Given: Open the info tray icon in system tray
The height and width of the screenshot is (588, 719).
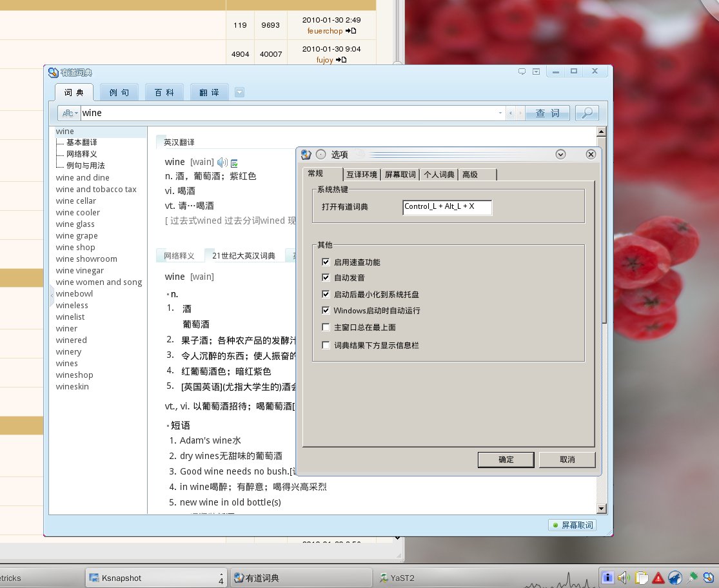Looking at the screenshot, I should click(607, 578).
